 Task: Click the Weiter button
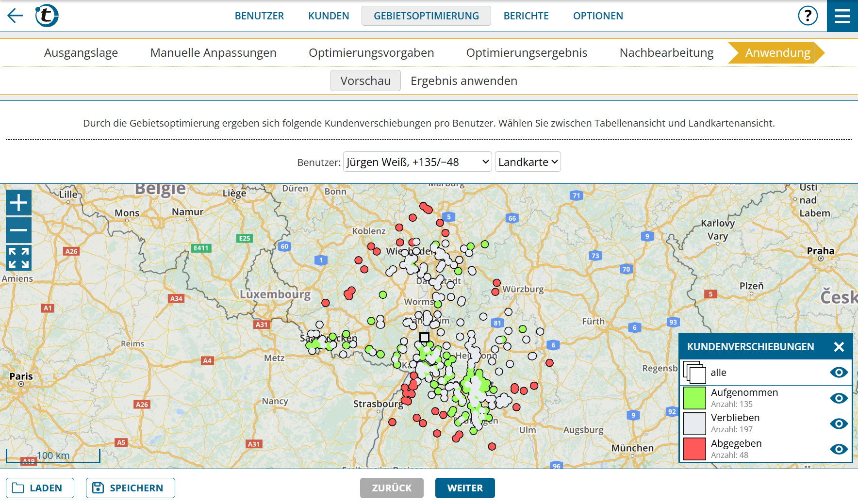(x=465, y=488)
